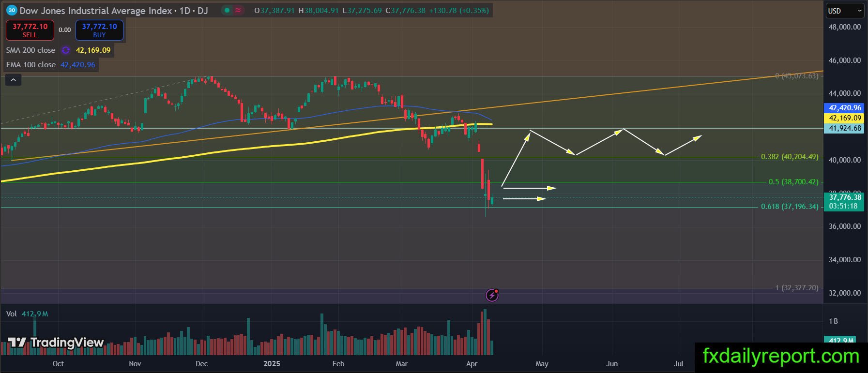The height and width of the screenshot is (373, 868).
Task: Click the Apr label on the time axis
Action: click(x=472, y=364)
